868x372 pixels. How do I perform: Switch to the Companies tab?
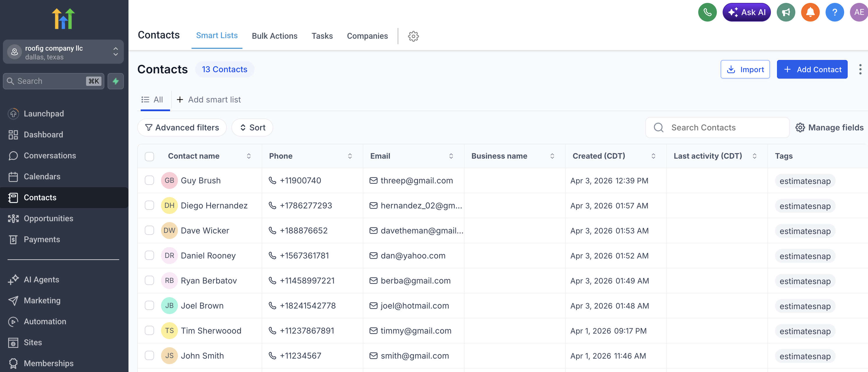click(367, 36)
